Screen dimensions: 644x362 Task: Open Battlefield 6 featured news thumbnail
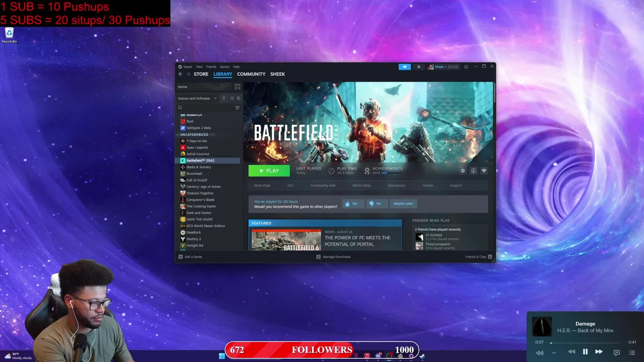tap(286, 240)
